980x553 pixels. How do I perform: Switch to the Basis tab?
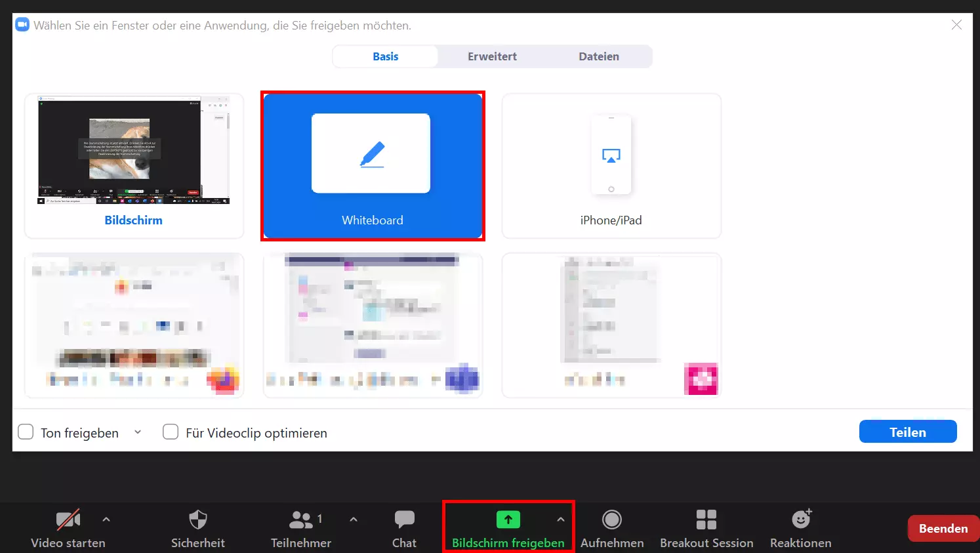click(x=386, y=56)
